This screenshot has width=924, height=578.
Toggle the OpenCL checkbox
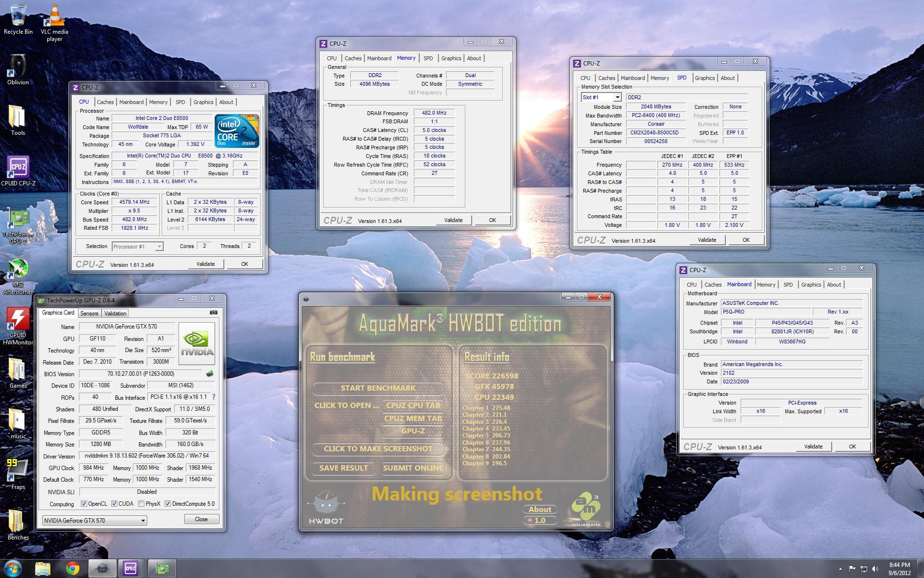click(x=84, y=504)
